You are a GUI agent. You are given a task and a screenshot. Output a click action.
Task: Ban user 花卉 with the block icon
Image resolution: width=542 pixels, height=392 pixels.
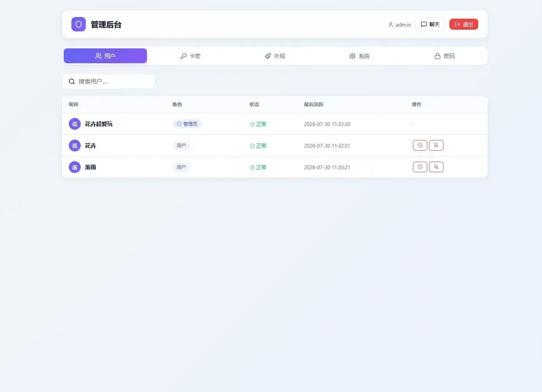point(420,146)
